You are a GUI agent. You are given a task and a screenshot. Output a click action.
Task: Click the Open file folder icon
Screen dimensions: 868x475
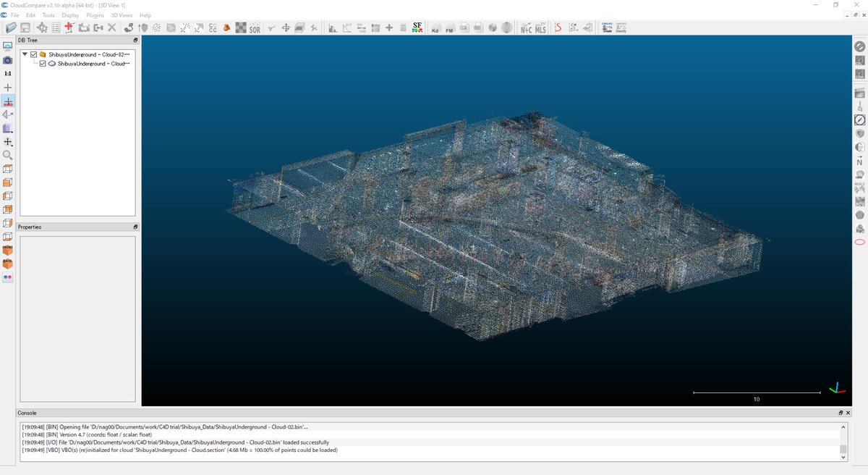click(11, 28)
